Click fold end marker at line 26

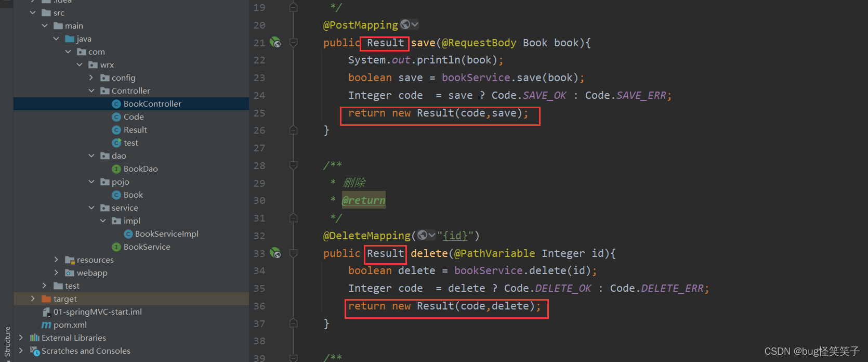(x=293, y=130)
